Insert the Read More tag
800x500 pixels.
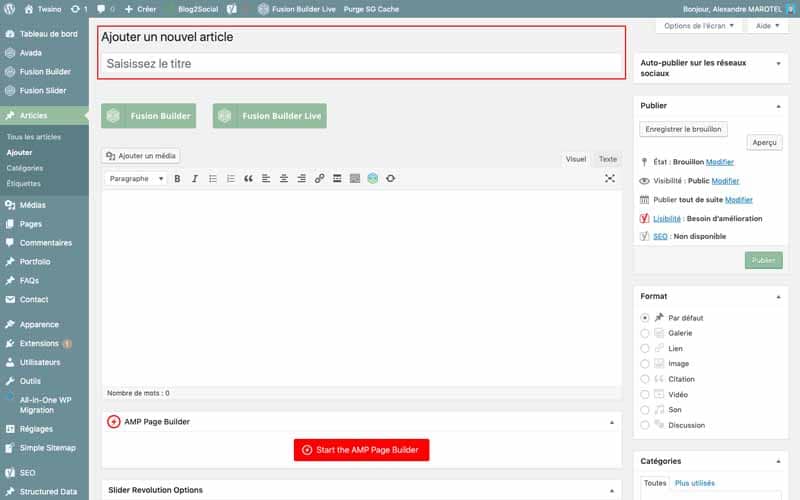337,179
